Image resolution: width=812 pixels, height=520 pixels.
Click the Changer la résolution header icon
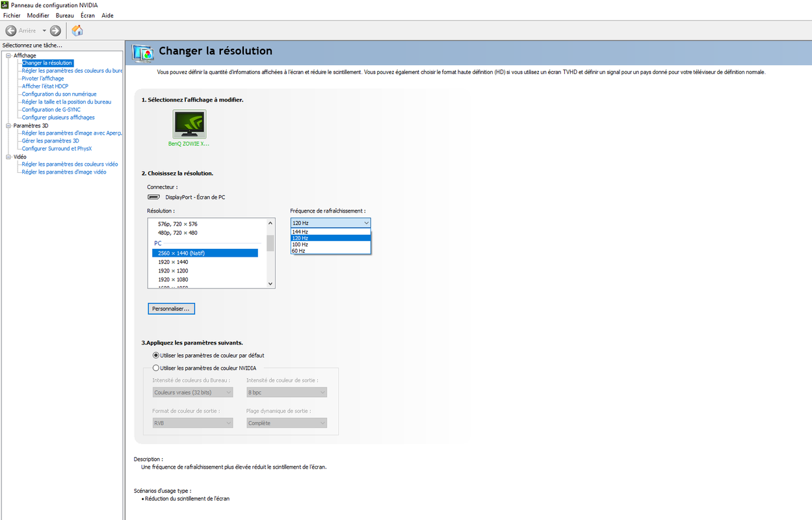click(x=143, y=52)
